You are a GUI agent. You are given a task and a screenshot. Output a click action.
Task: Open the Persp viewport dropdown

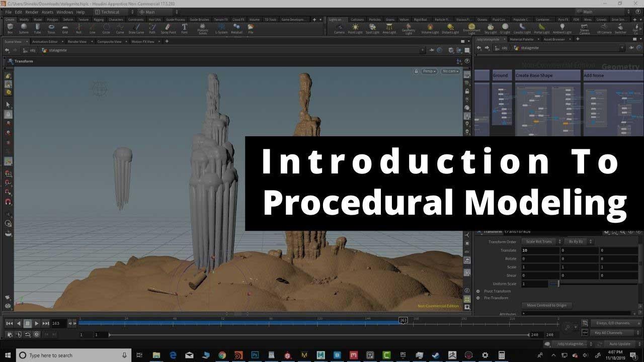coord(429,71)
